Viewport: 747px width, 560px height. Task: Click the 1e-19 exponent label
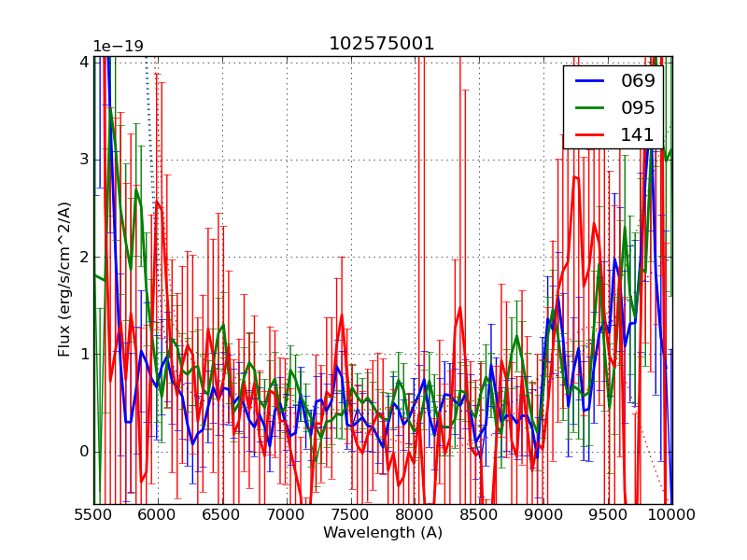coord(118,47)
